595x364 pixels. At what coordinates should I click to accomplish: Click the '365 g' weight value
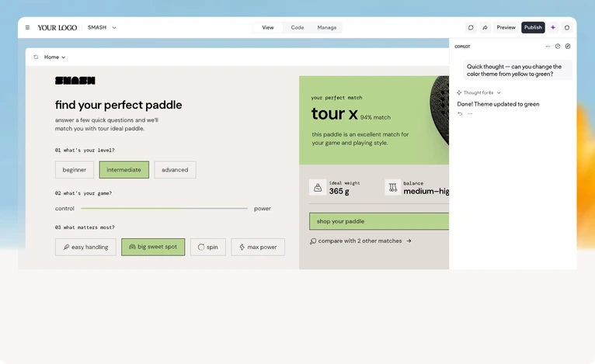(x=339, y=192)
